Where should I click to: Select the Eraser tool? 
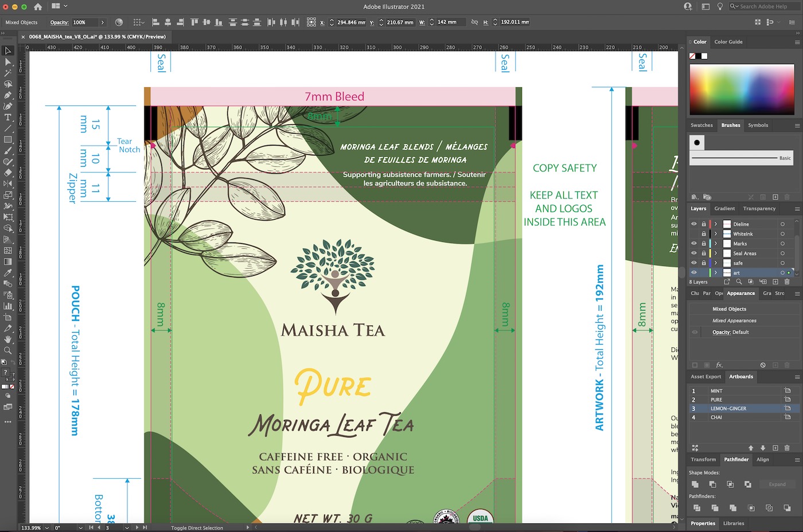click(x=8, y=173)
